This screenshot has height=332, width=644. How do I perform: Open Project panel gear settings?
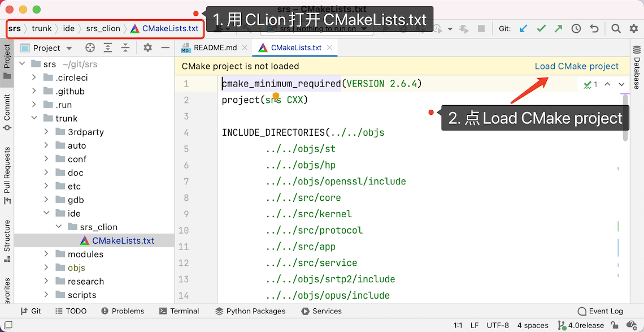pos(147,48)
